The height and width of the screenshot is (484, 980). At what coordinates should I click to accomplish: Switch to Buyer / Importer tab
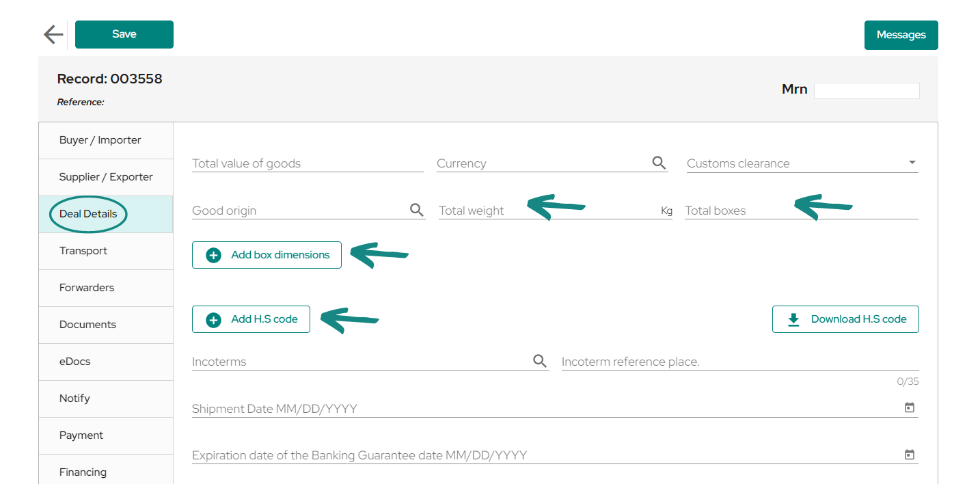(x=106, y=140)
